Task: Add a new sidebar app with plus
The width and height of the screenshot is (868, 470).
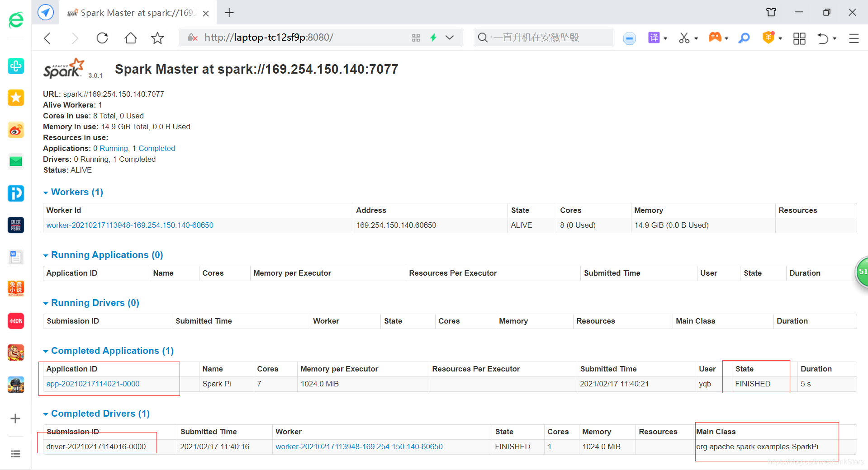Action: pos(15,418)
